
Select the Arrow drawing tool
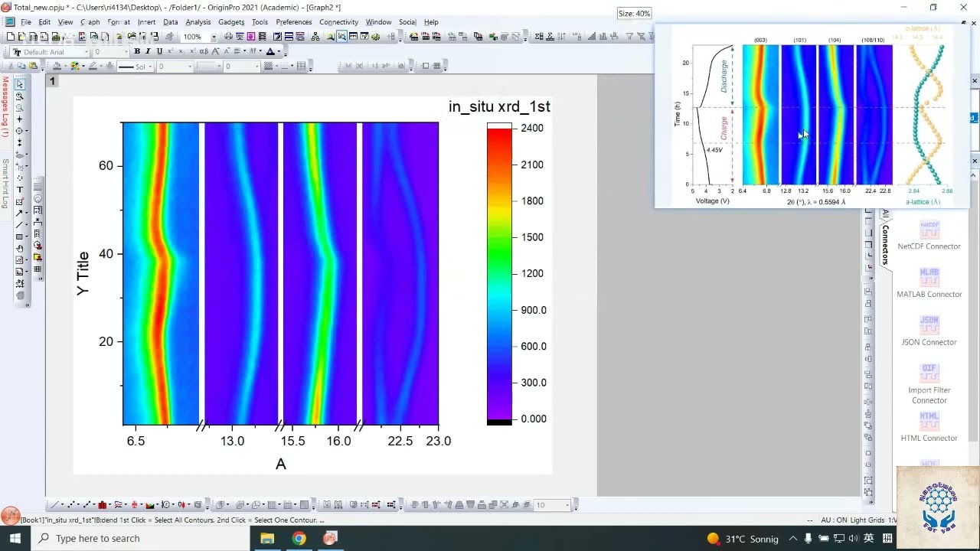(x=20, y=213)
